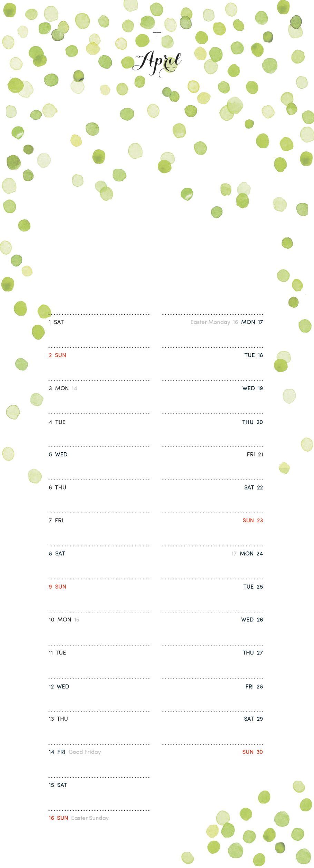Viewport: 314px width, 868px height.
Task: Select the red SUN 23 entry
Action: point(253,521)
